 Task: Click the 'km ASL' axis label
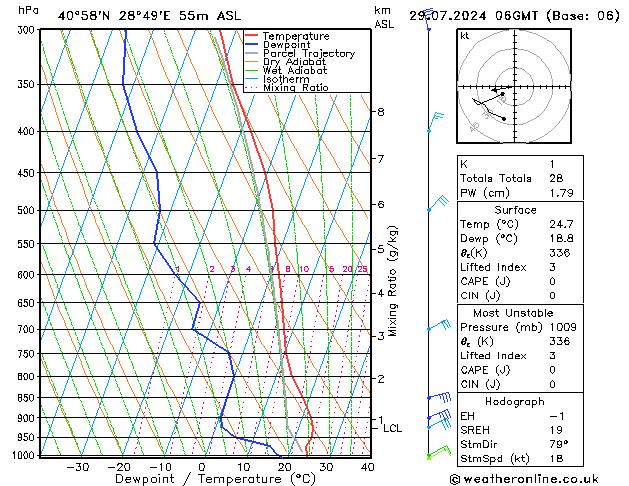point(384,17)
